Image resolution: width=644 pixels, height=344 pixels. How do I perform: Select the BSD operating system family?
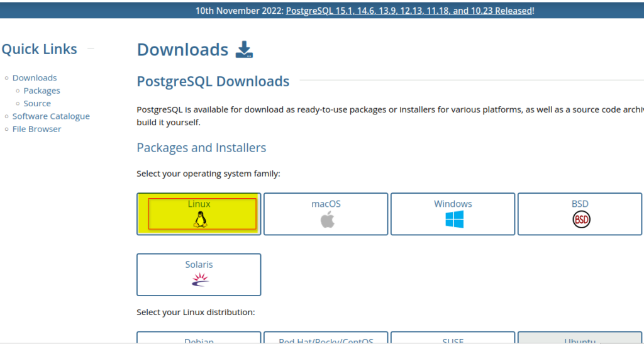tap(579, 214)
